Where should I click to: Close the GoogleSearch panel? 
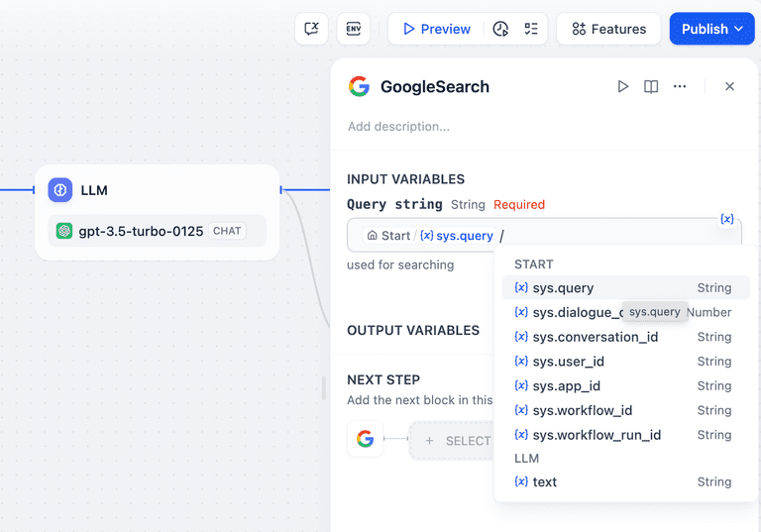click(x=729, y=86)
